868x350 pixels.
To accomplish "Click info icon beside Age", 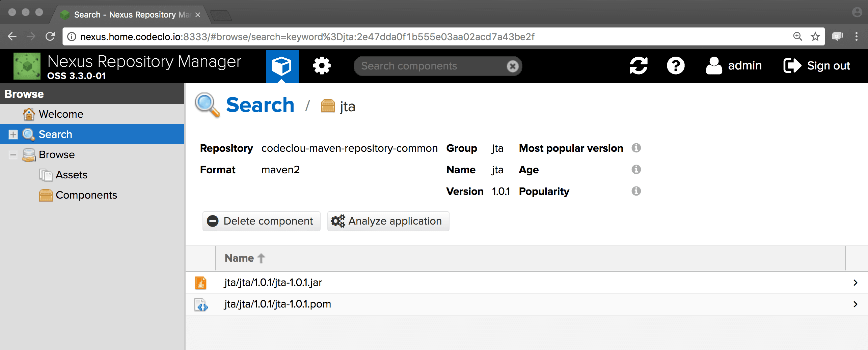I will coord(636,170).
